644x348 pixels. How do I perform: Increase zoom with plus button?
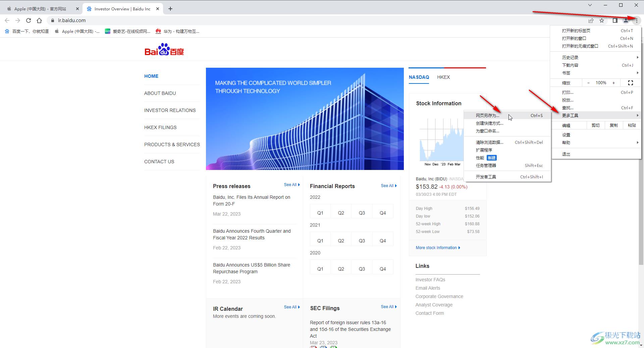click(613, 83)
